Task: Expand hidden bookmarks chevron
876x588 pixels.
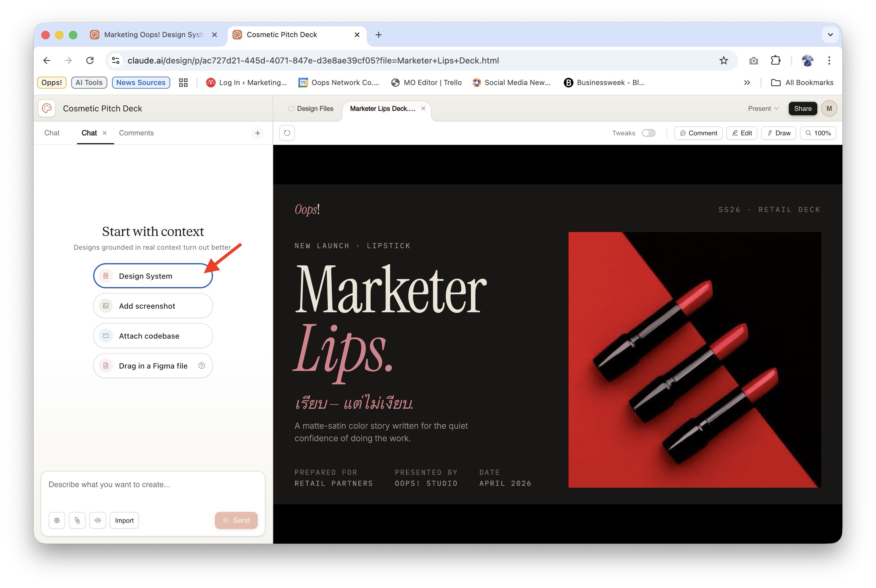Action: 747,83
